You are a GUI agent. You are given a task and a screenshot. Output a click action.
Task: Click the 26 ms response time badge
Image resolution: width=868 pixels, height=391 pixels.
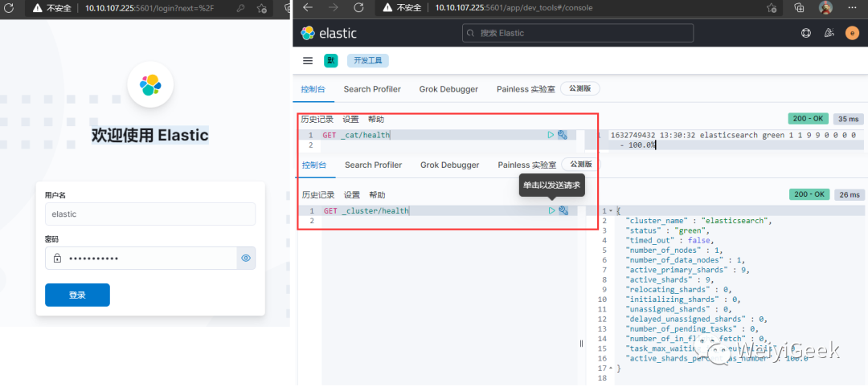pos(850,194)
